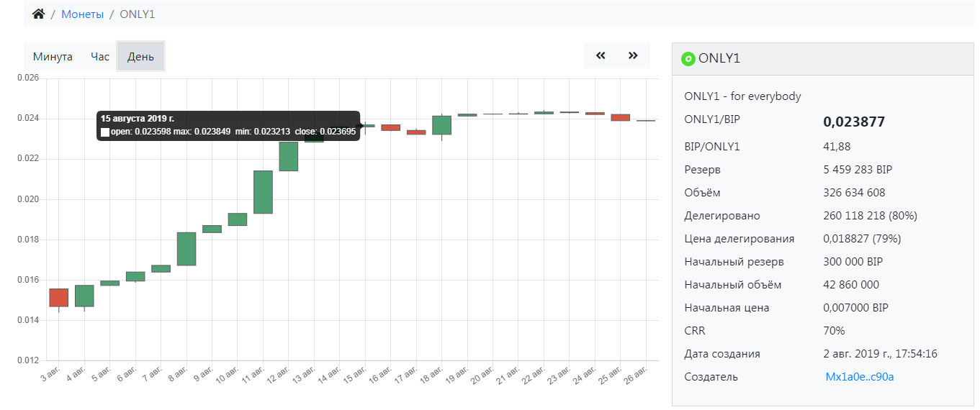980x410 pixels.
Task: Click the green 8 авг. candlestick
Action: coord(186,249)
